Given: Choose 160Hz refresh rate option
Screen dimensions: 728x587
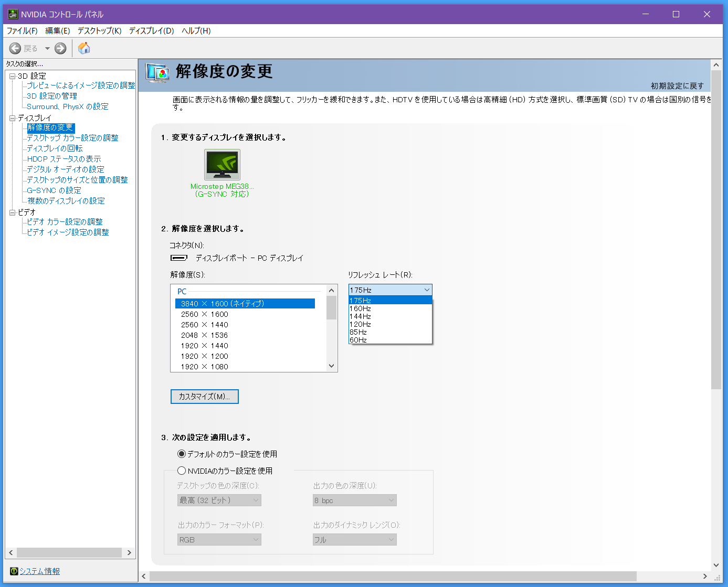Looking at the screenshot, I should click(391, 308).
